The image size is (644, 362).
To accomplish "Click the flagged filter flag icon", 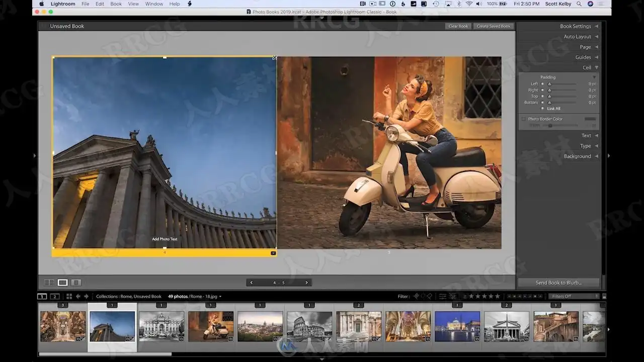I will point(416,297).
